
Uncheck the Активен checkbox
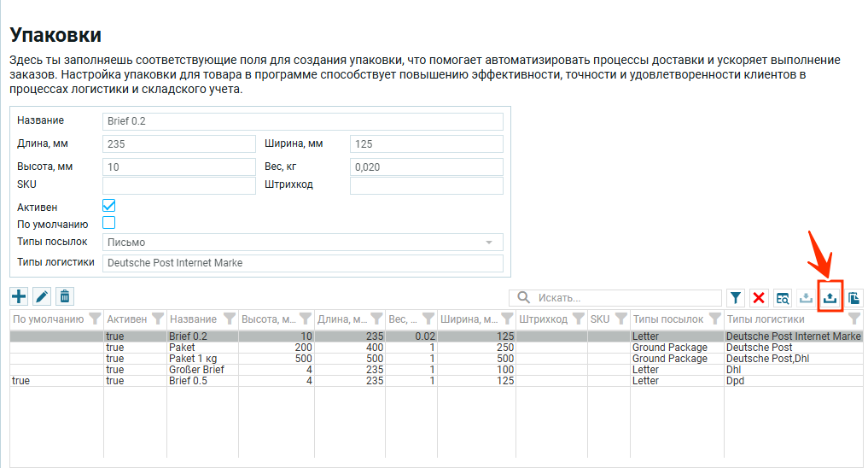tap(109, 206)
